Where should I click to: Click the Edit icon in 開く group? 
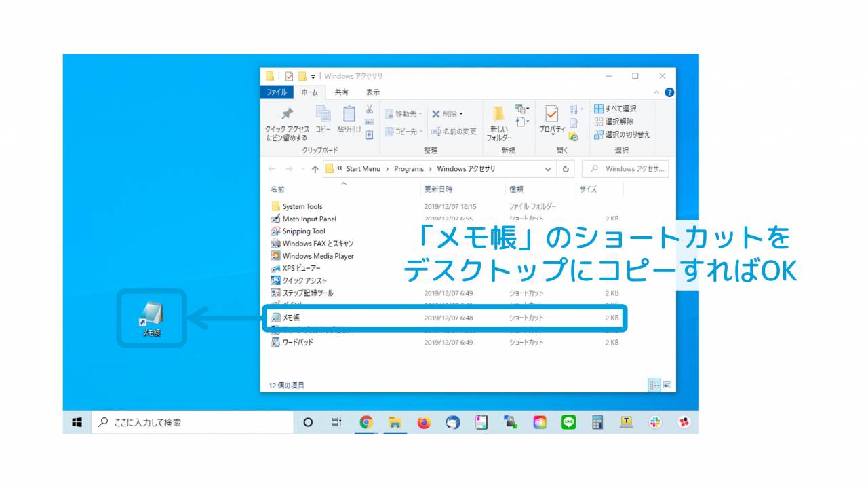(x=574, y=123)
